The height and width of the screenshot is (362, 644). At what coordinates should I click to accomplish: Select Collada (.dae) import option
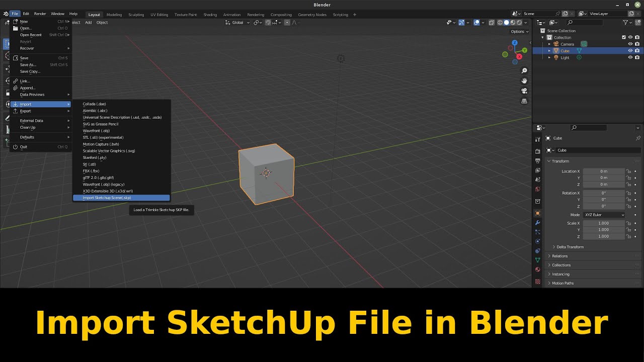point(121,104)
